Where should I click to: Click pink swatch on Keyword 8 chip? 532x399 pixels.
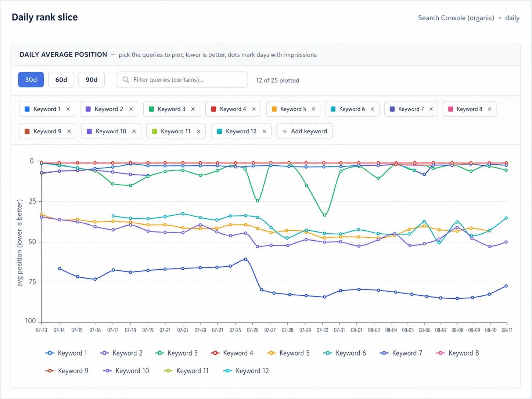coord(450,109)
